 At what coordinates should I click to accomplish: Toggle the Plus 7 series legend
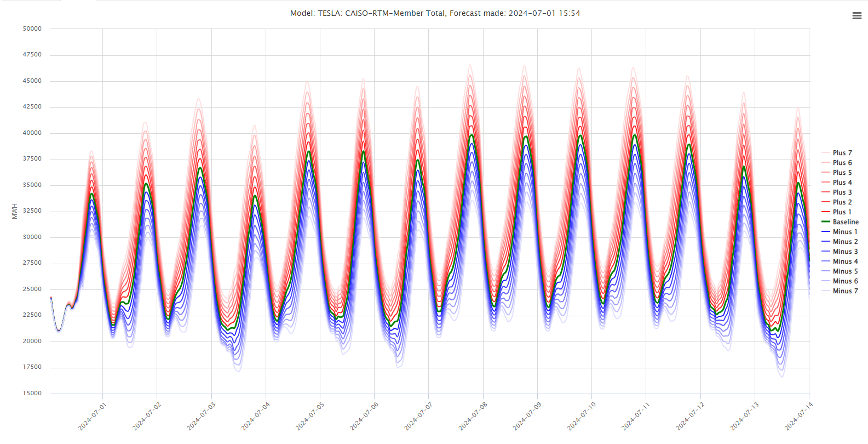point(837,153)
